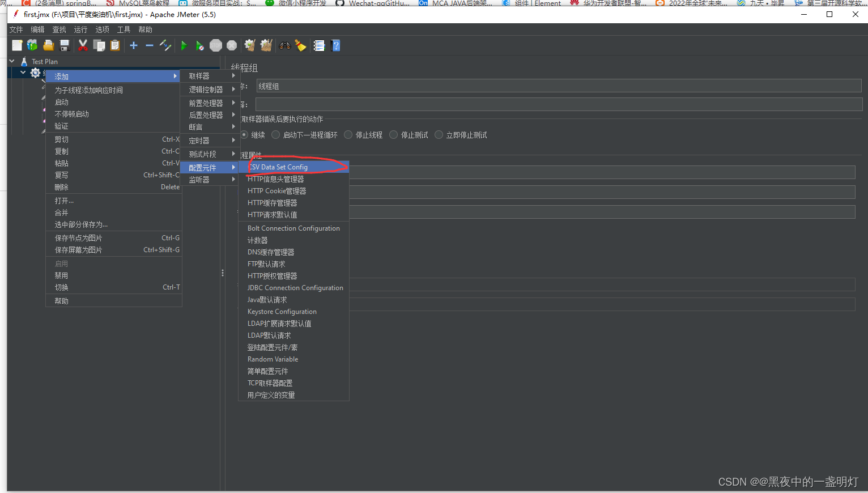Viewport: 868px width, 493px height.
Task: Expand the 后置处理器 submenu
Action: click(x=210, y=115)
